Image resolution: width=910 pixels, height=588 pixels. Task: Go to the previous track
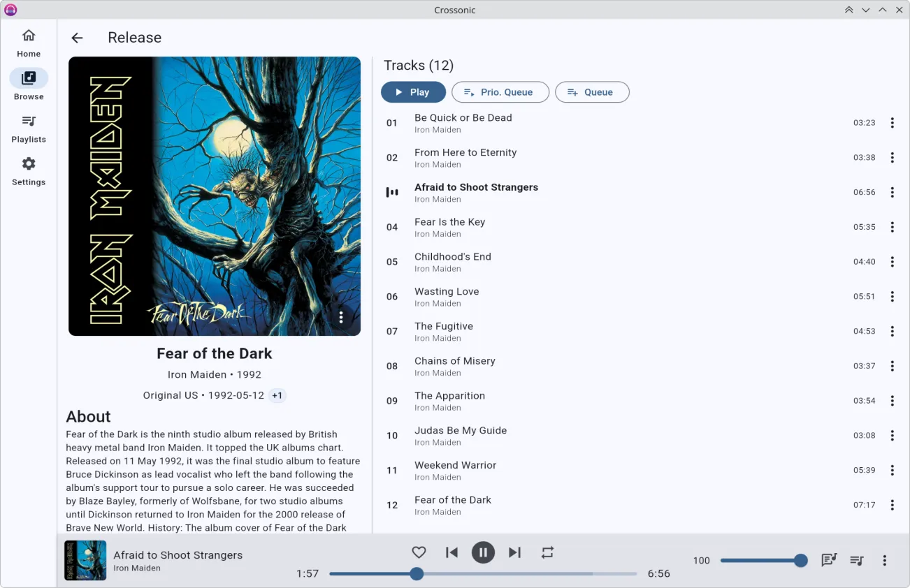click(452, 552)
